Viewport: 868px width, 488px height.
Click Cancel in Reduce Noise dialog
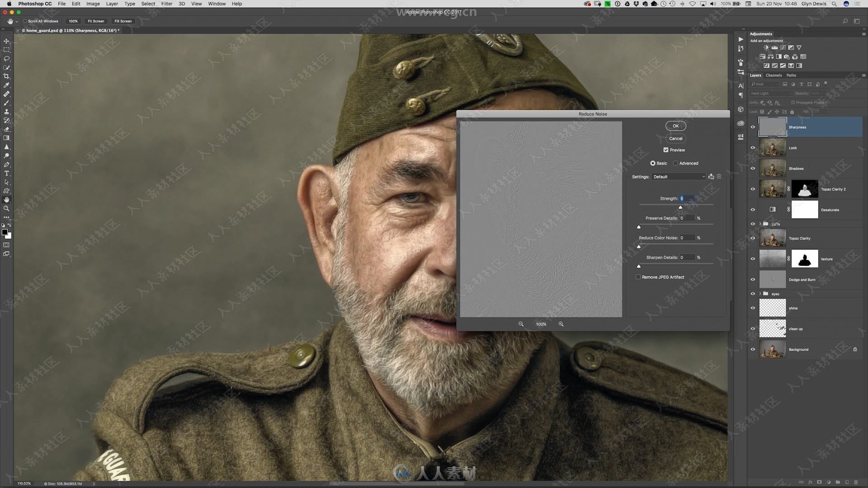point(675,138)
